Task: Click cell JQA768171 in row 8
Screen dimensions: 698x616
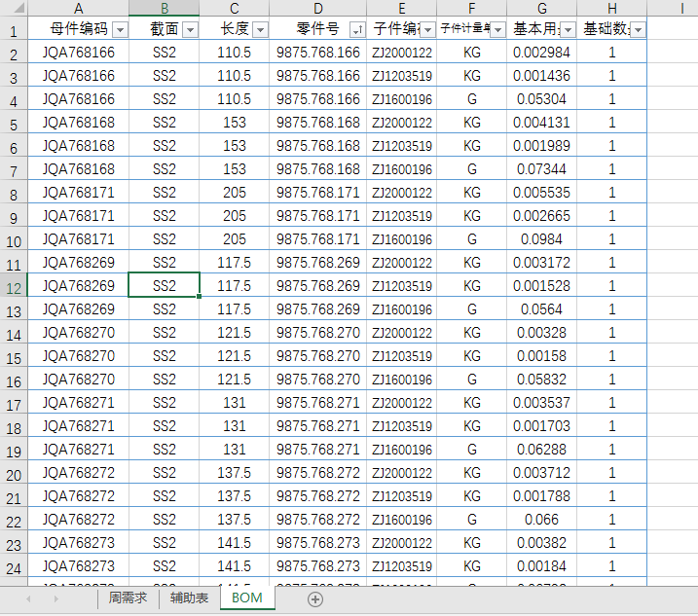Action: (78, 193)
